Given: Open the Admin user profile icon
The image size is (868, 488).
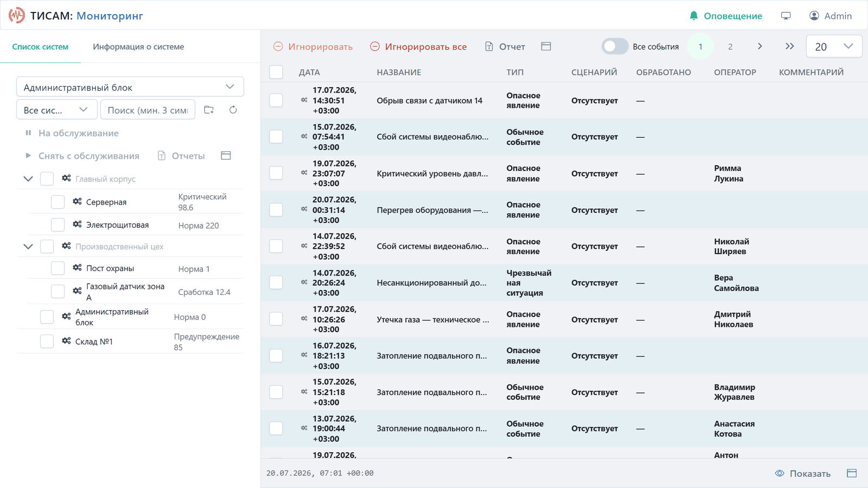Looking at the screenshot, I should point(814,16).
